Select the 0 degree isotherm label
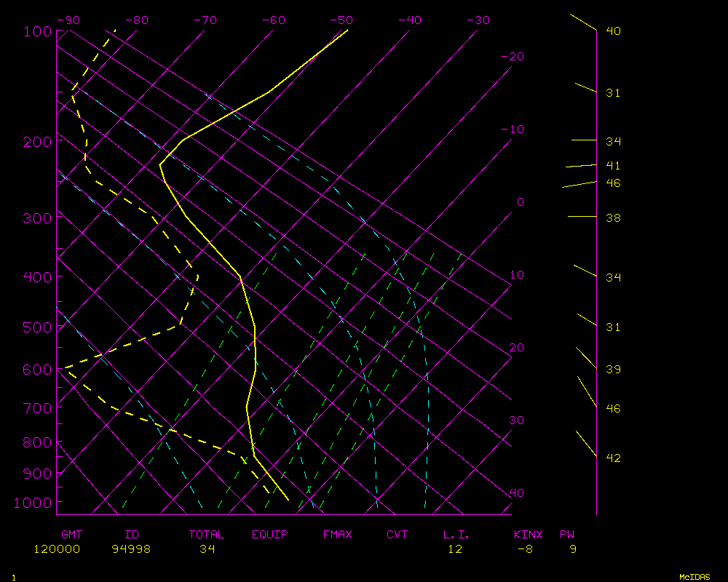Image resolution: width=728 pixels, height=582 pixels. click(520, 202)
